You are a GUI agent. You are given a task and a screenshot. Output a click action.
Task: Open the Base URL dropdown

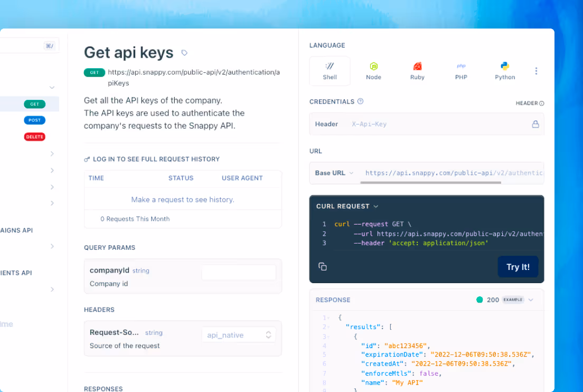334,173
